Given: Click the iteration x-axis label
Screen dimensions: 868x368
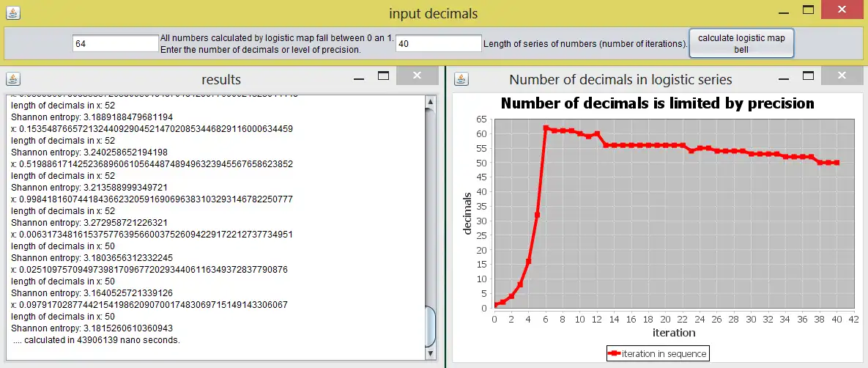Looking at the screenshot, I should pyautogui.click(x=674, y=333).
